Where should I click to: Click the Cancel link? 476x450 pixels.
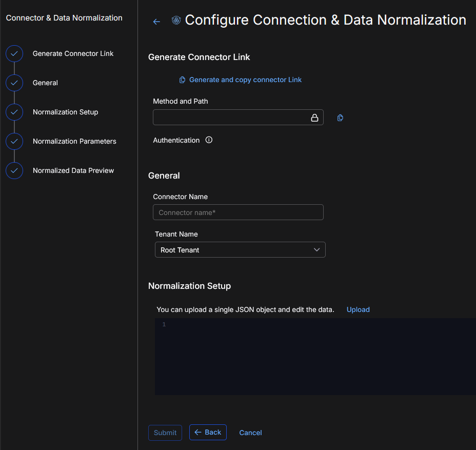(250, 433)
